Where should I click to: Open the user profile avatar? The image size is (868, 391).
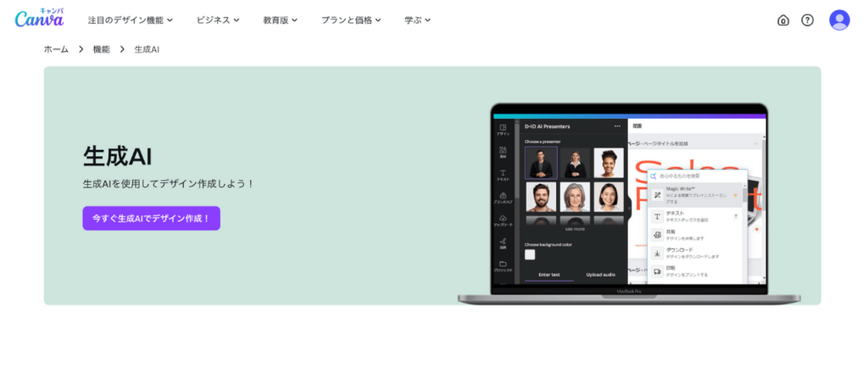pos(838,20)
